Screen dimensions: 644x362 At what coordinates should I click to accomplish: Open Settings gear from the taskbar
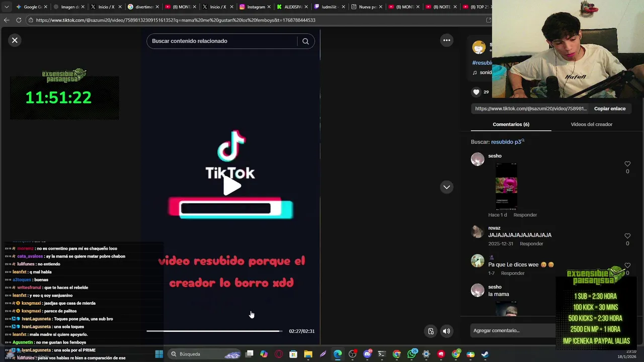(426, 354)
